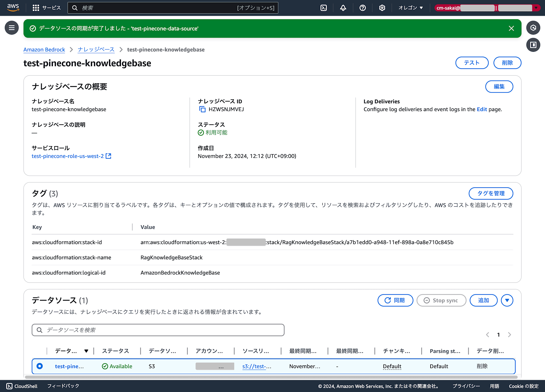This screenshot has height=392, width=545.
Task: Toggle the split panel side icon
Action: coord(533,45)
